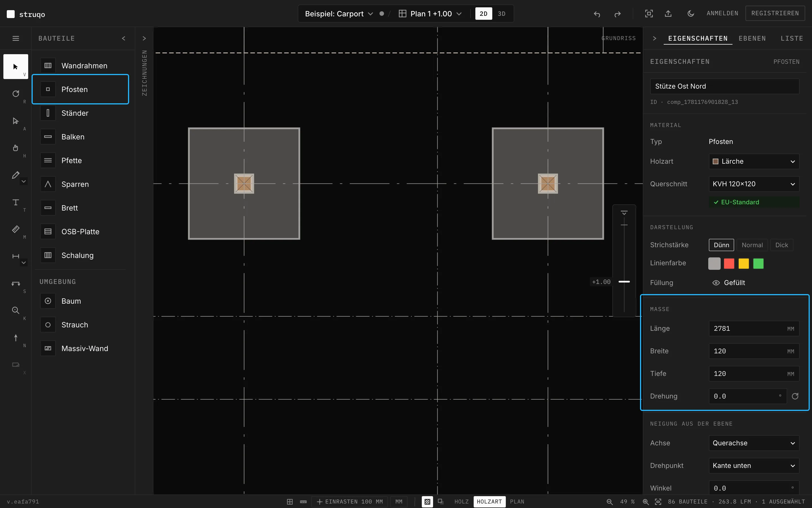This screenshot has width=812, height=508.
Task: Open the Beispiel: Carport project dropdown
Action: pyautogui.click(x=339, y=14)
